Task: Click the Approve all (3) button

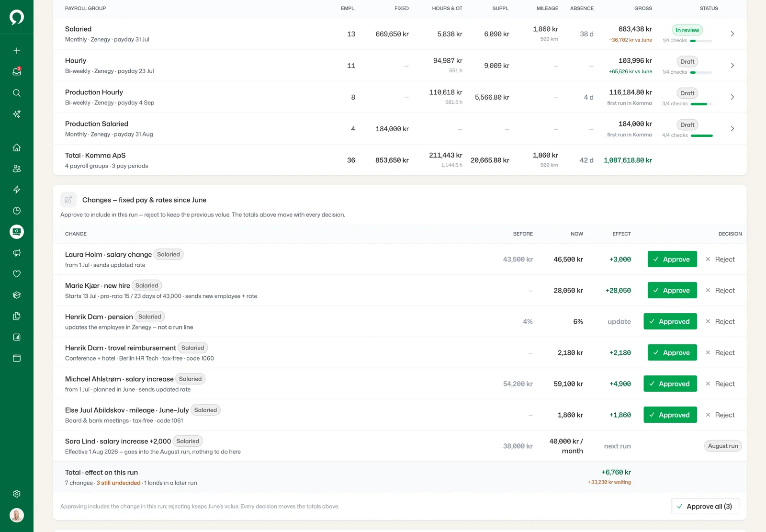Action: [x=705, y=506]
